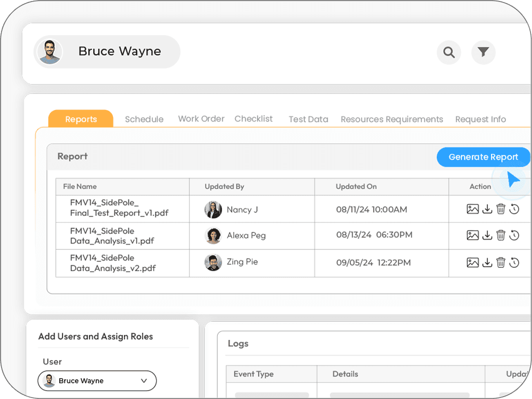This screenshot has height=399, width=532.
Task: Click Nancy J's avatar in table
Action: click(213, 210)
